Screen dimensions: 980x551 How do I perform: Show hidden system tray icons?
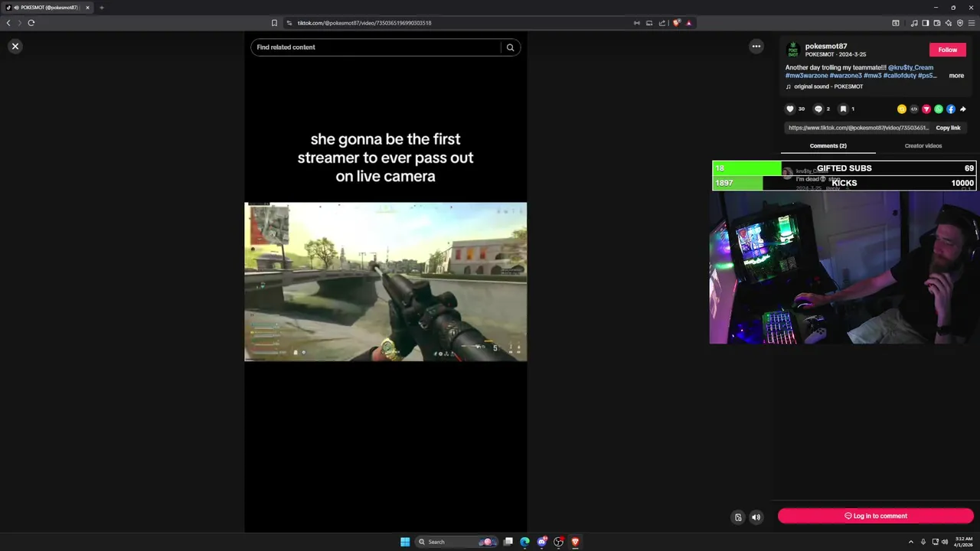click(x=911, y=542)
